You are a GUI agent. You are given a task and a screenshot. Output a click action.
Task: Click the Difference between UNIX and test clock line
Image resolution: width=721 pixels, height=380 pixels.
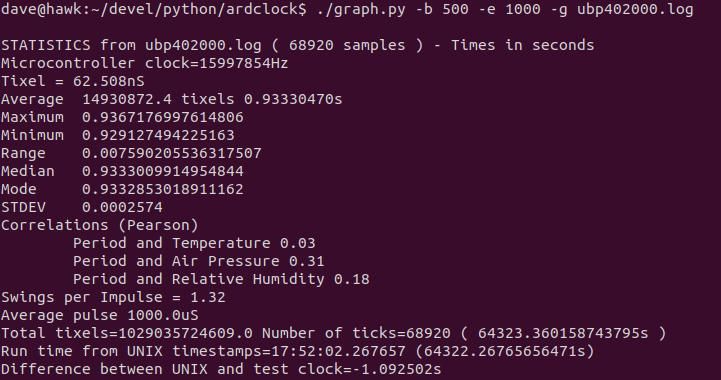pos(221,369)
